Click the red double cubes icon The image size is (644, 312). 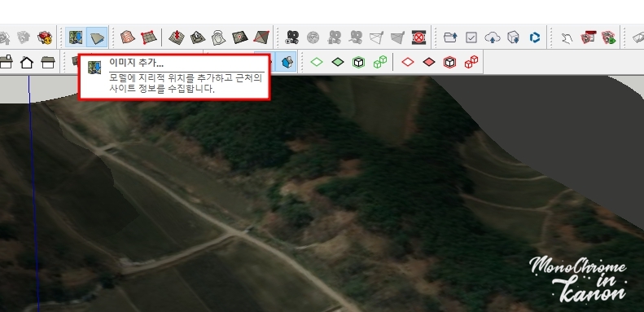[471, 62]
